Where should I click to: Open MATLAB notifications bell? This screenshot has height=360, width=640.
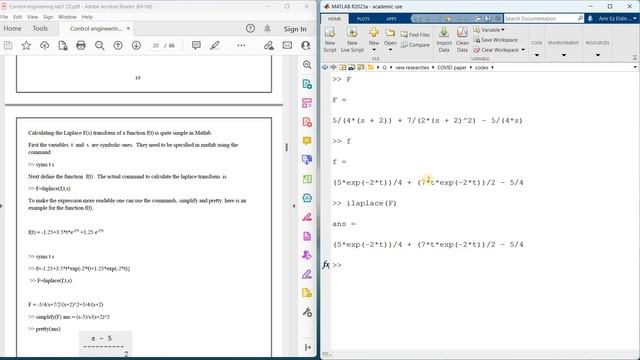coord(590,18)
